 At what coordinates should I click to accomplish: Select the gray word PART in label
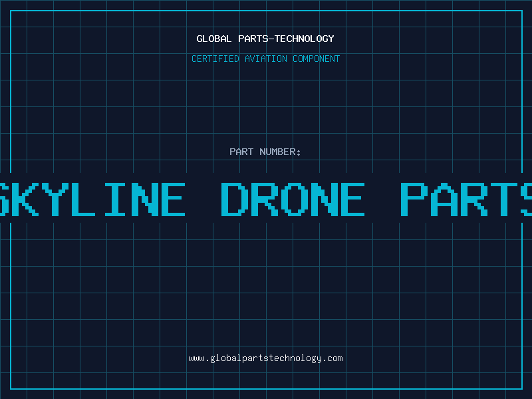point(241,152)
